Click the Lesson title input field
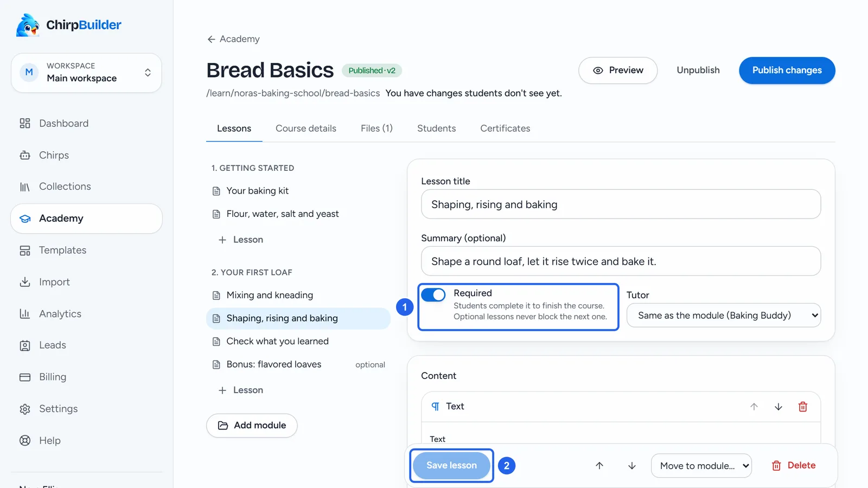This screenshot has height=488, width=868. 621,204
